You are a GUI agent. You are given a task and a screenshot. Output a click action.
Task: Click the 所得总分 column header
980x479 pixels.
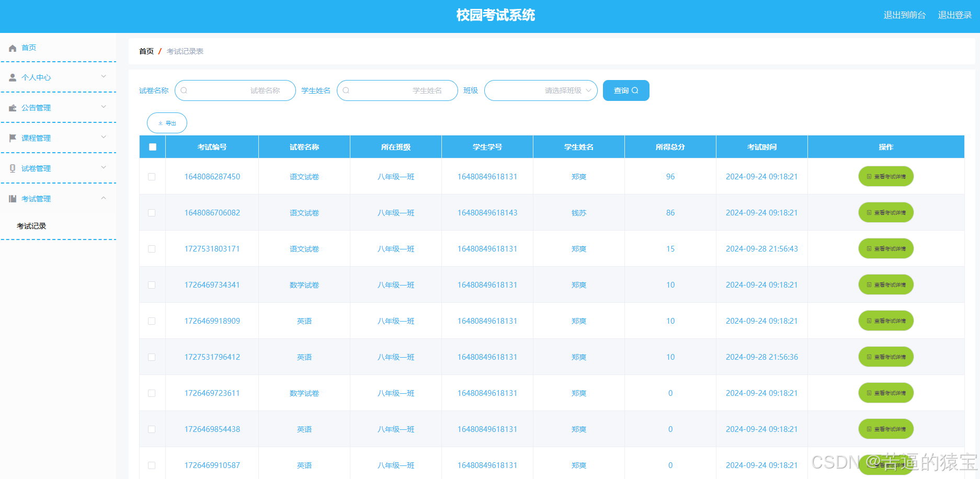click(670, 147)
